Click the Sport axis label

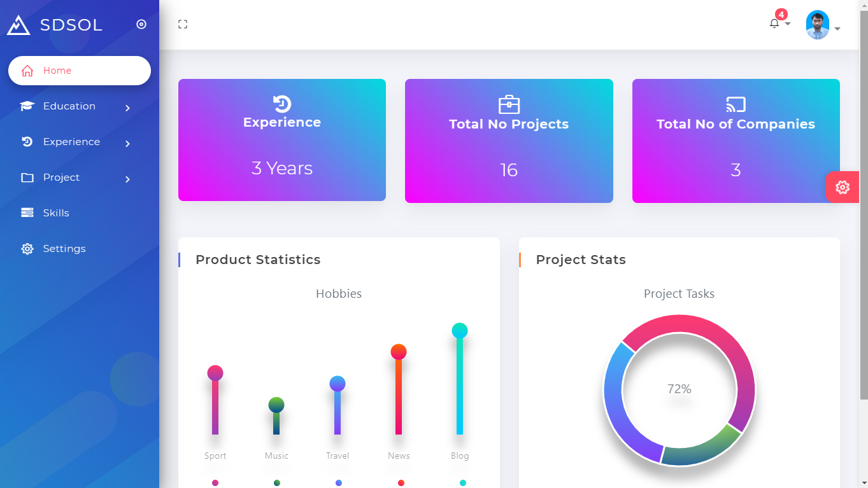click(215, 456)
